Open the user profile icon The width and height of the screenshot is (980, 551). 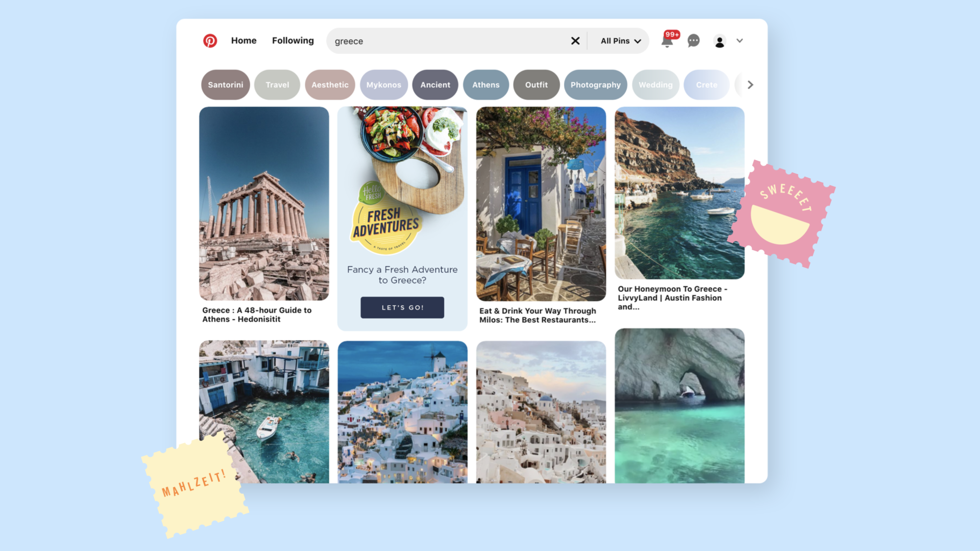point(719,41)
